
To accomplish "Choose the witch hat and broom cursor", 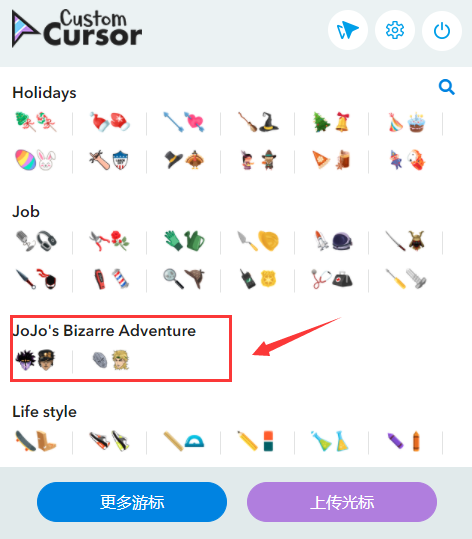I will click(x=258, y=122).
